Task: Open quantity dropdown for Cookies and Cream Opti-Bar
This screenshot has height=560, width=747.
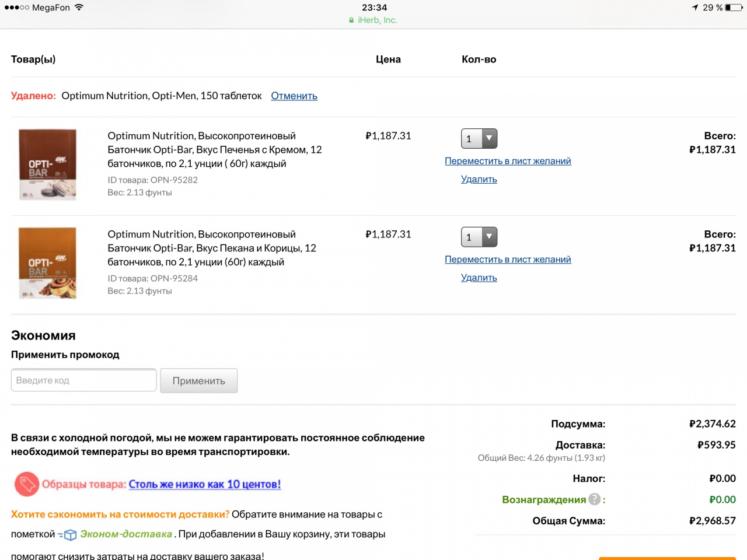Action: (479, 139)
